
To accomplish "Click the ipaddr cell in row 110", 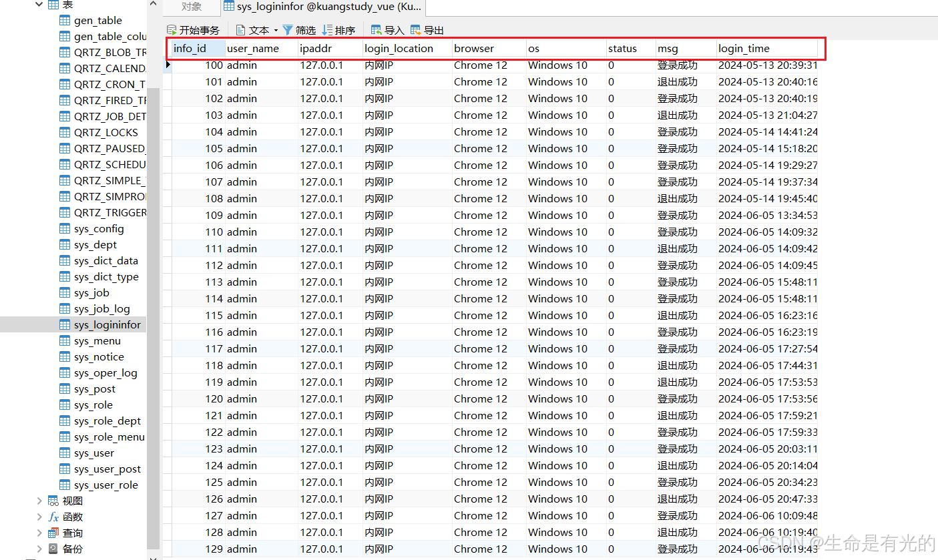I will click(x=330, y=232).
